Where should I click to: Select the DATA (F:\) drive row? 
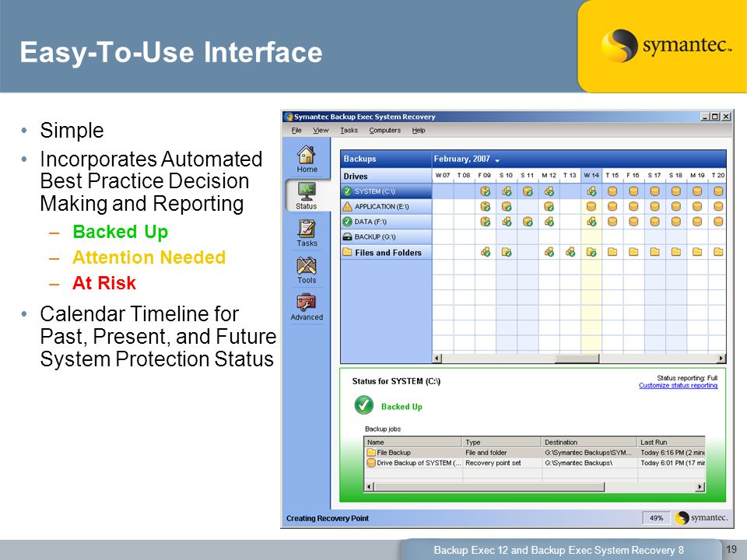coord(387,222)
